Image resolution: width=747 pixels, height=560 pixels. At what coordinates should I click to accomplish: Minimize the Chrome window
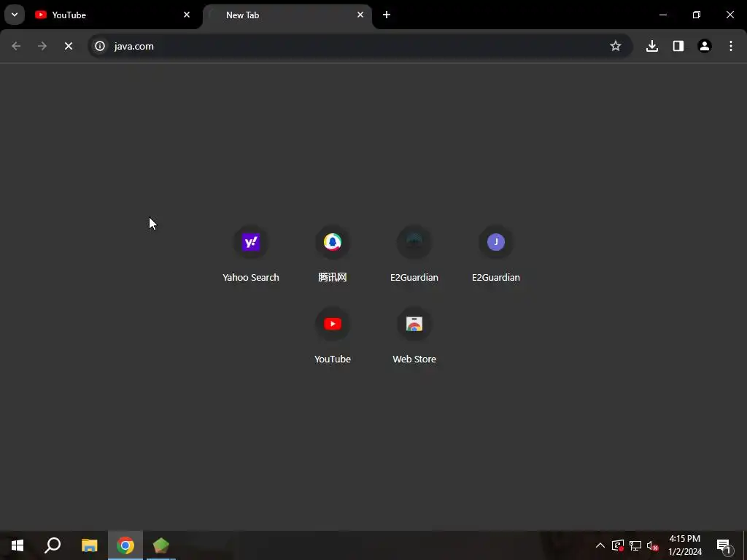(662, 15)
